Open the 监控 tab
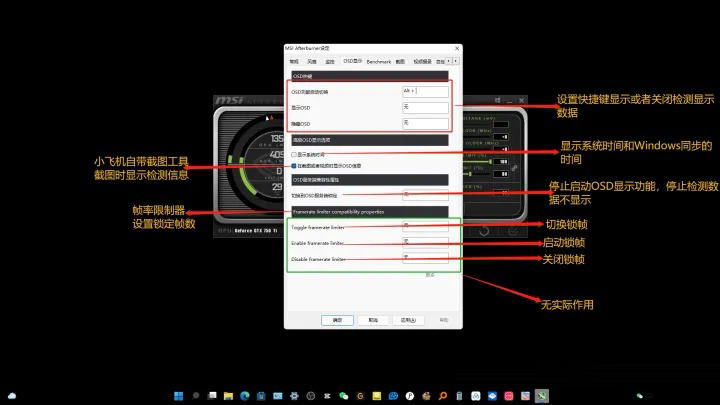Screen dimensions: 720x405 click(x=330, y=62)
